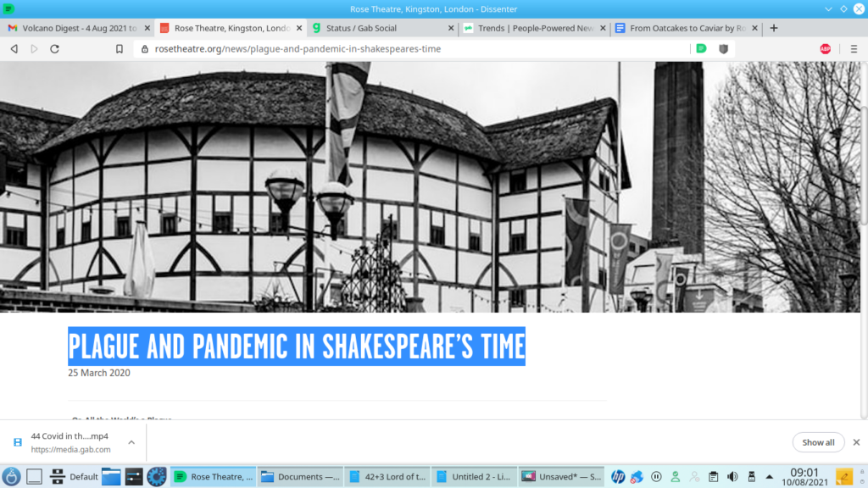Switch to 42+3 Lord of t... document
The height and width of the screenshot is (488, 868).
tap(387, 476)
